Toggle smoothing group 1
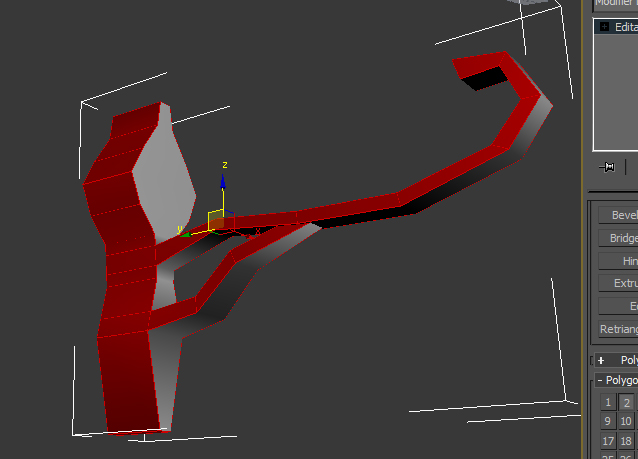638x459 pixels. [x=608, y=402]
